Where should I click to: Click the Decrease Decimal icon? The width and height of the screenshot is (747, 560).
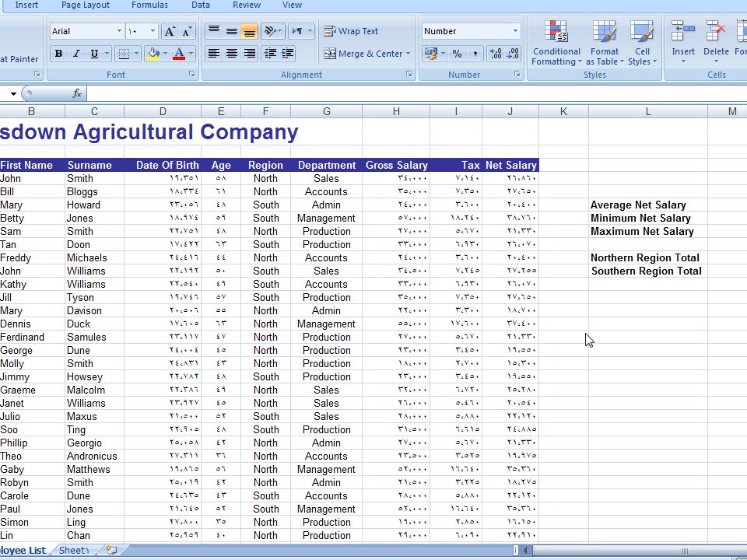click(513, 54)
